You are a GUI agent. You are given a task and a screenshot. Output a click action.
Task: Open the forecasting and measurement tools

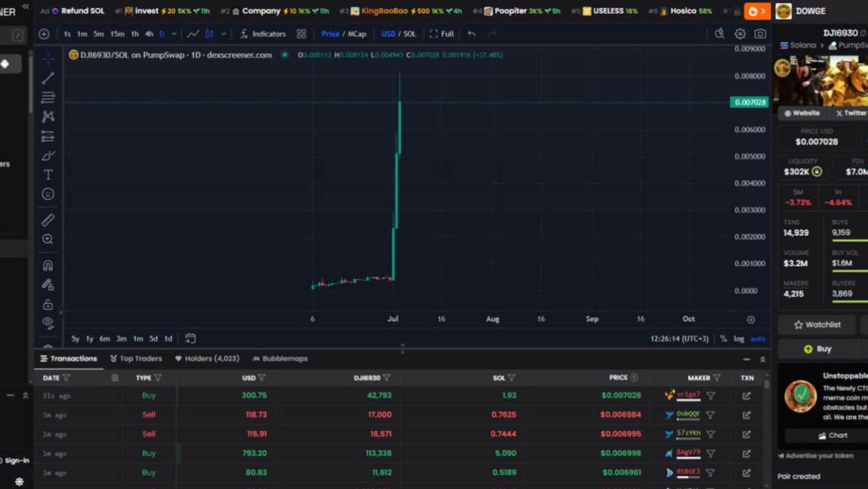(x=48, y=136)
